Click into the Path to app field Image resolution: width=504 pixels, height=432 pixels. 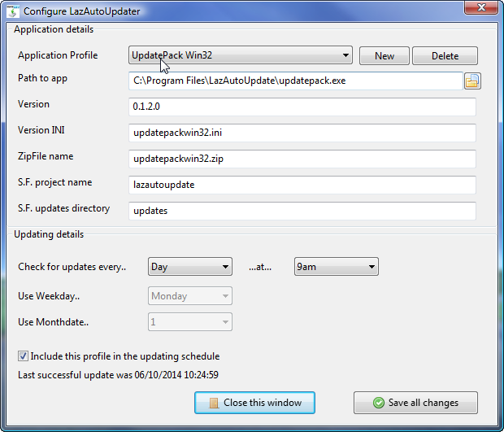[295, 81]
